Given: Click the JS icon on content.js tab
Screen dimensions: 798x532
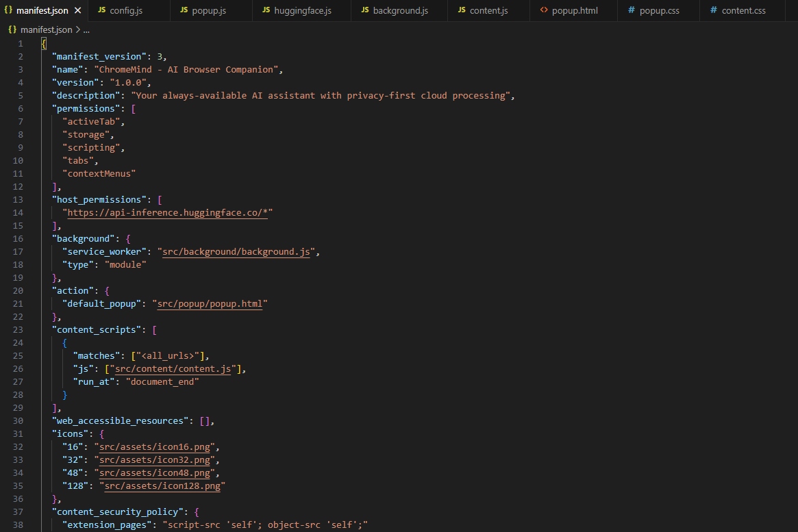Looking at the screenshot, I should [x=462, y=10].
